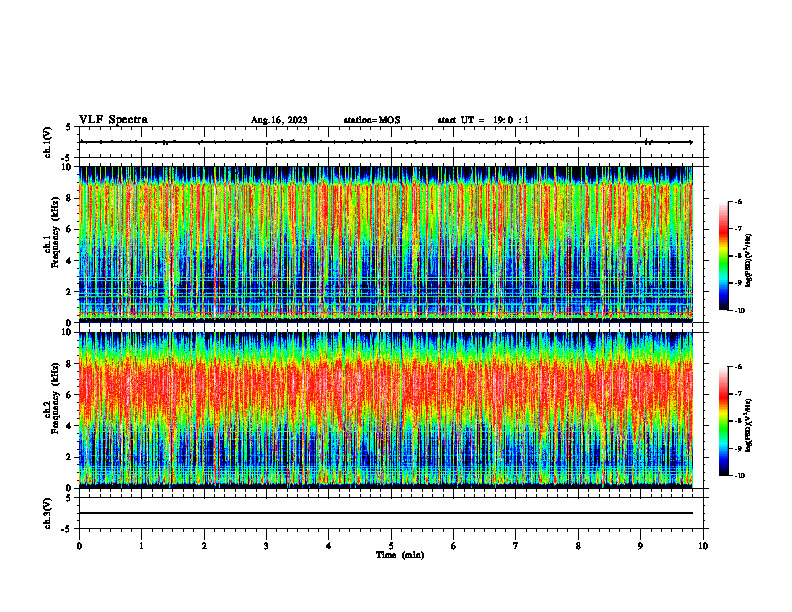Viewport: 792px width, 612px height.
Task: Click time axis tick label "5"
Action: (391, 546)
